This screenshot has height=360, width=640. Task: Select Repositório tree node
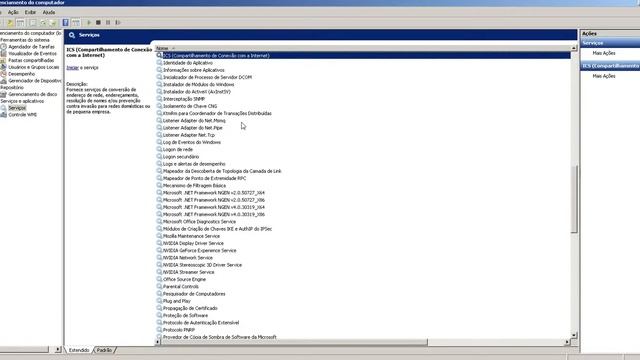(12, 87)
